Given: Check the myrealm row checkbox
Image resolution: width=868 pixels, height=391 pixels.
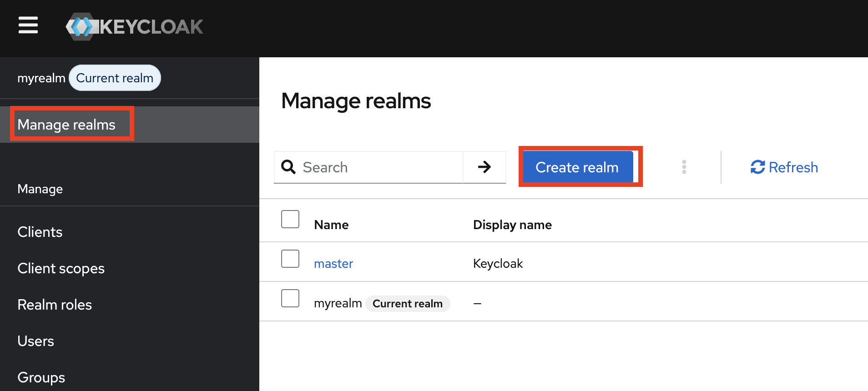Looking at the screenshot, I should [290, 298].
